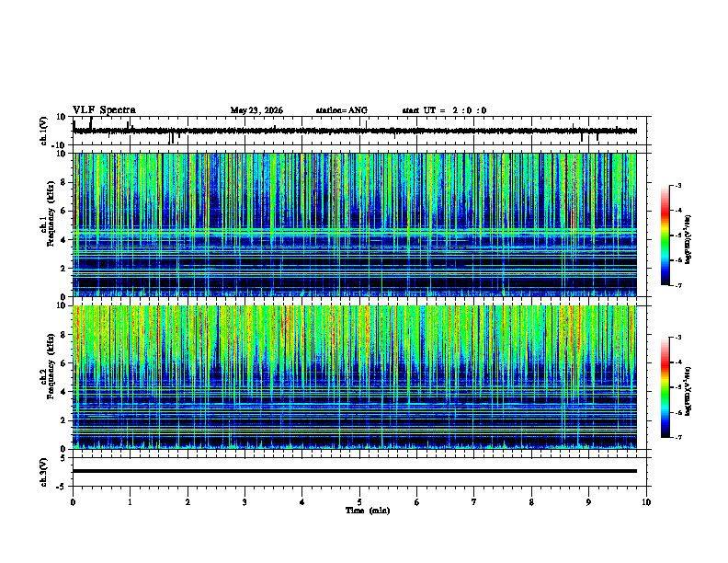Click the 2 minute tick label
The width and height of the screenshot is (728, 563).
tap(188, 502)
